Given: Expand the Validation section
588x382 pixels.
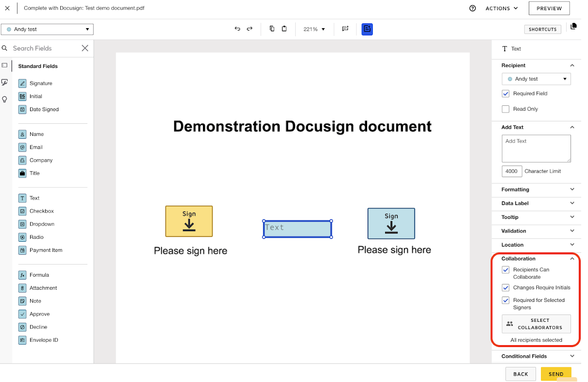Looking at the screenshot, I should point(536,231).
